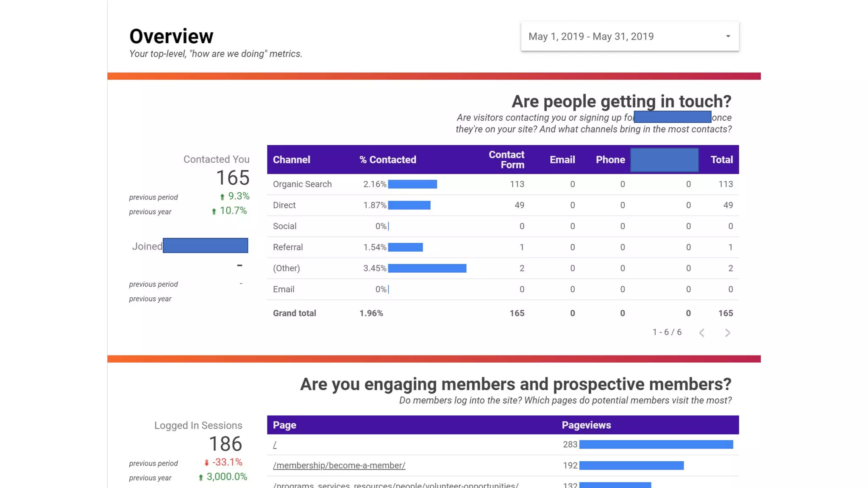Image resolution: width=868 pixels, height=488 pixels.
Task: Sort by Channel column header
Action: (292, 160)
